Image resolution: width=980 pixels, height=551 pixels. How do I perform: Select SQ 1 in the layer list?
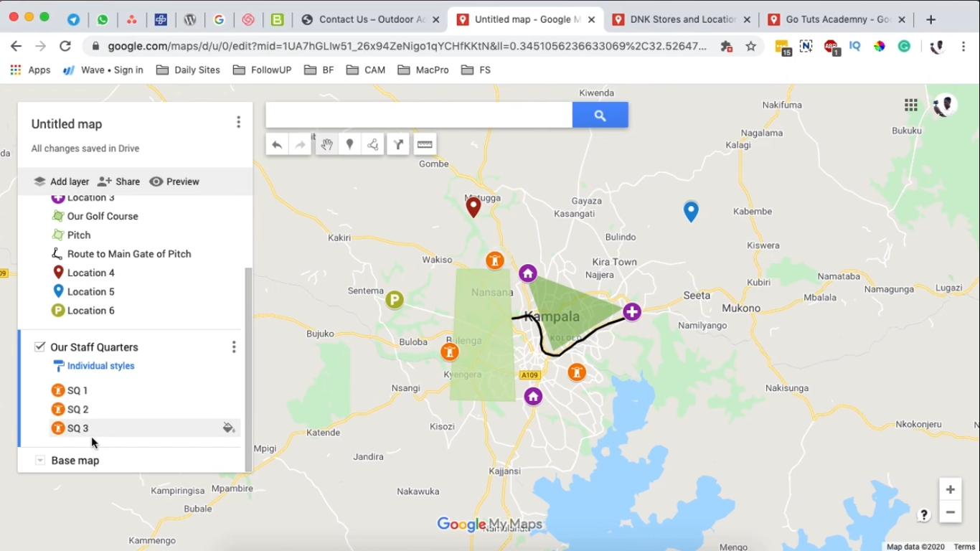pos(77,390)
